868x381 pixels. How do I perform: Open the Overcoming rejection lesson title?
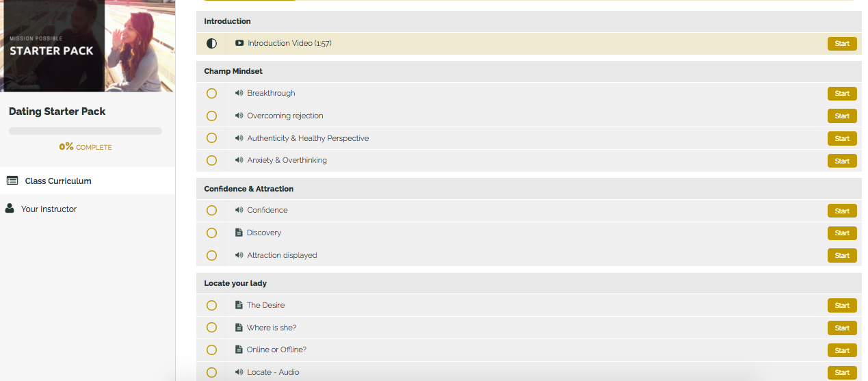[x=285, y=116]
